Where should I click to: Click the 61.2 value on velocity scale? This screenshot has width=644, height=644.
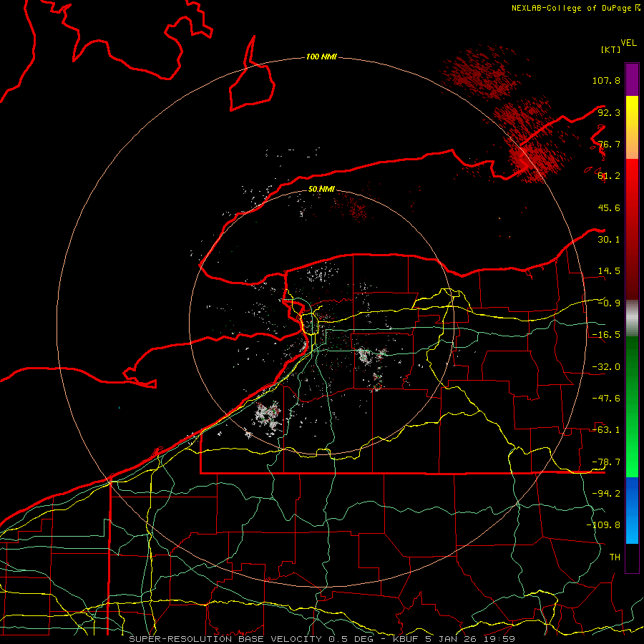(609, 176)
